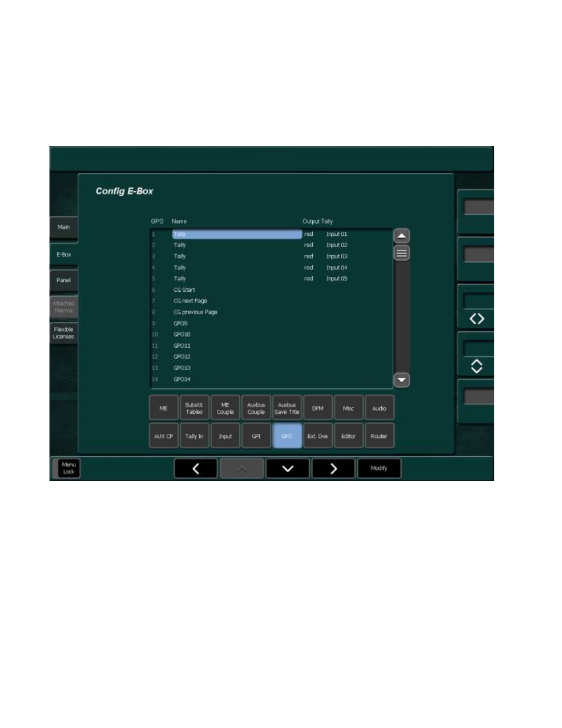Select the Auxbus Couple button
The width and height of the screenshot is (562, 728).
click(256, 409)
